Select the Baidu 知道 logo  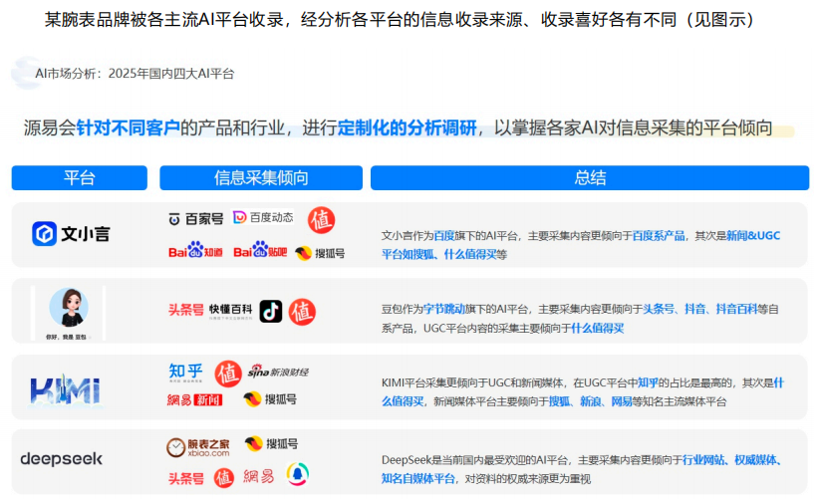pos(195,251)
